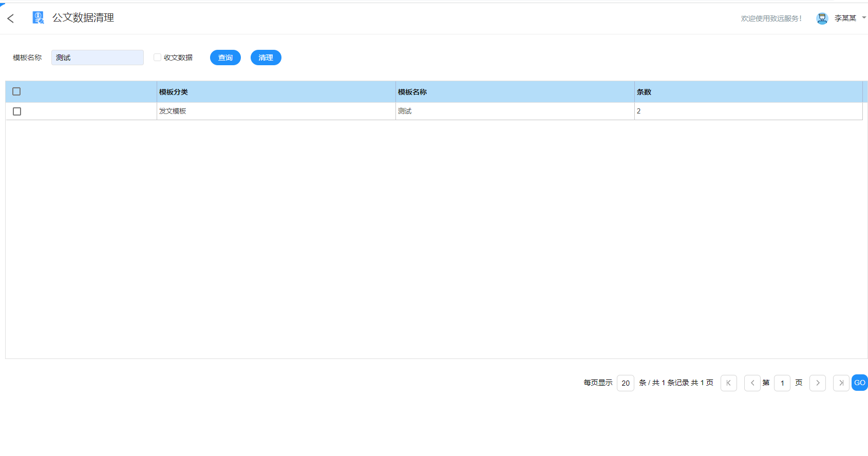Click the 查询 button
The image size is (868, 456).
click(x=225, y=58)
